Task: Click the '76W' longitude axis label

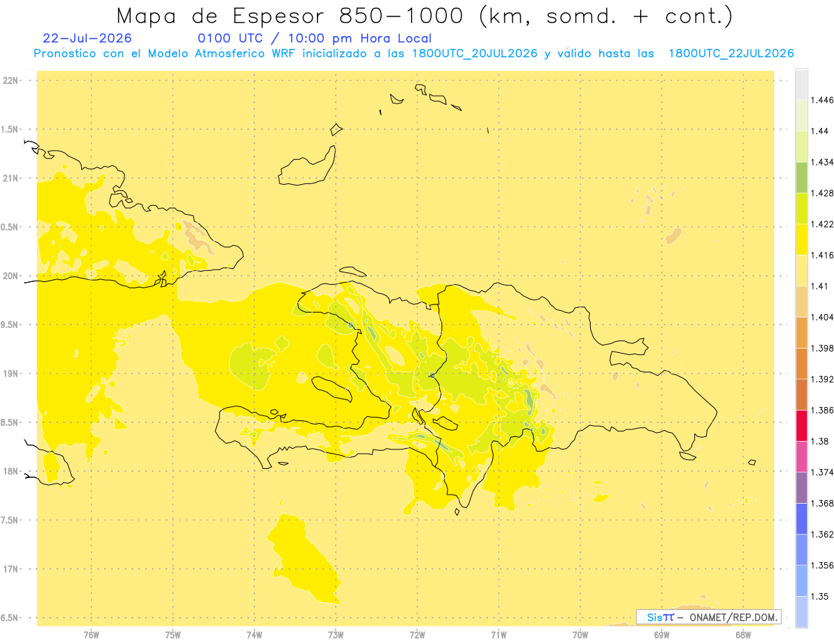Action: click(x=91, y=635)
